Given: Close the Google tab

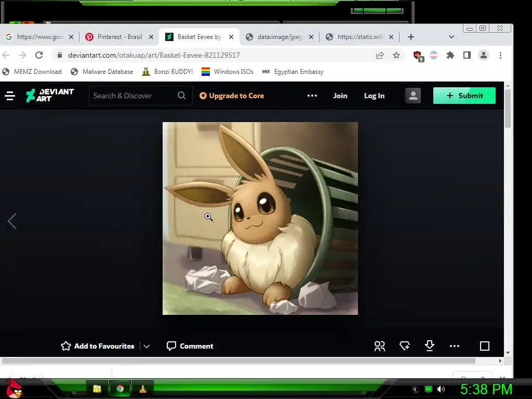Looking at the screenshot, I should (71, 37).
